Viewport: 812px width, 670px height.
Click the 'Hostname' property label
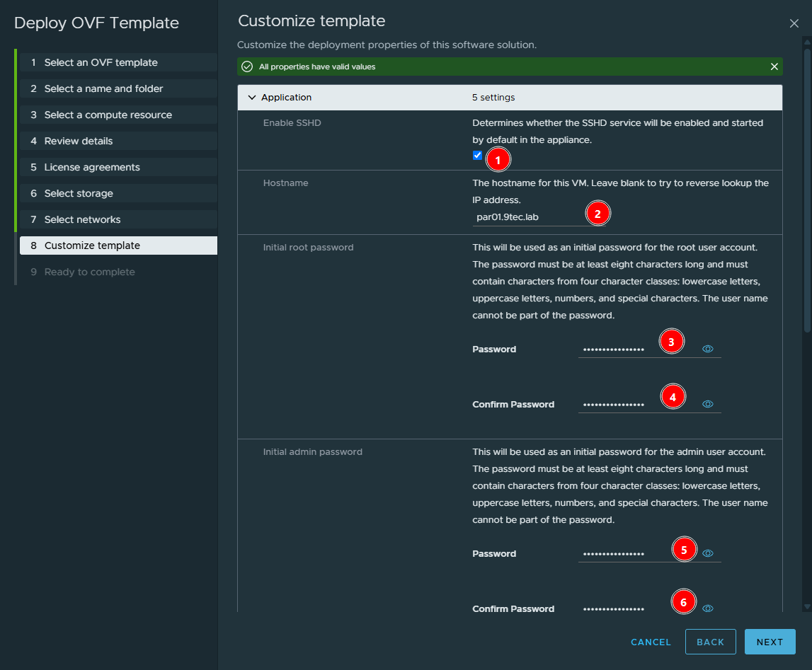(x=285, y=183)
